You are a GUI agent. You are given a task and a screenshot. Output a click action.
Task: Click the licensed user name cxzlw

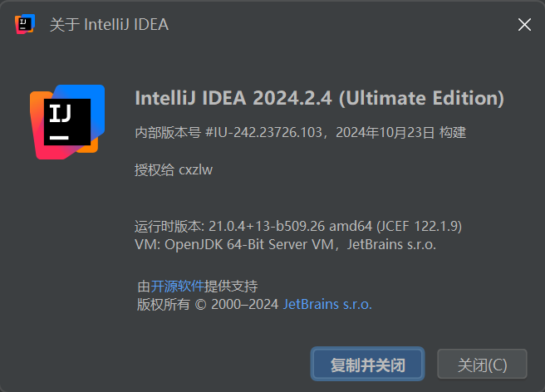click(196, 170)
